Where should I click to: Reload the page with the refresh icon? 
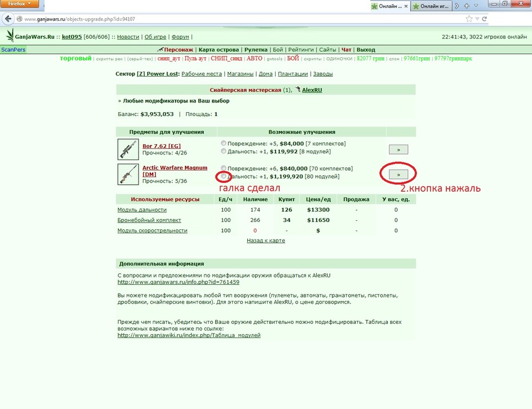[485, 19]
